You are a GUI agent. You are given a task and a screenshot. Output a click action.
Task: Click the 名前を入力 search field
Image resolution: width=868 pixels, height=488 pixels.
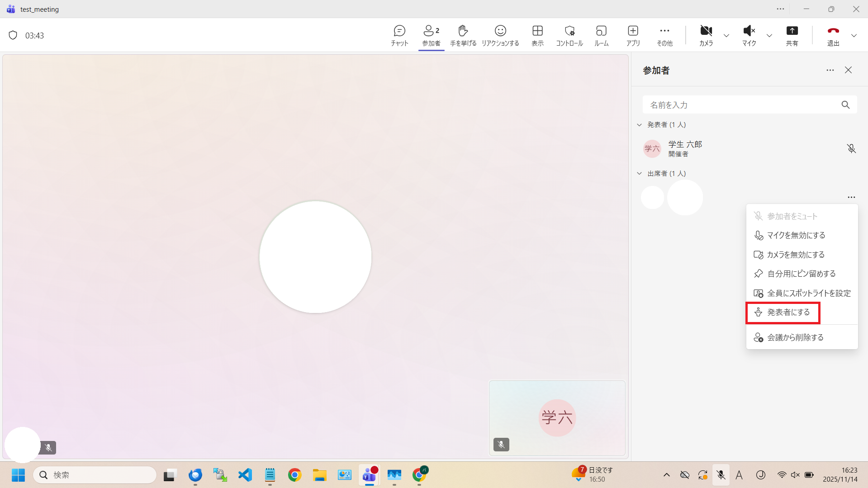[742, 105]
